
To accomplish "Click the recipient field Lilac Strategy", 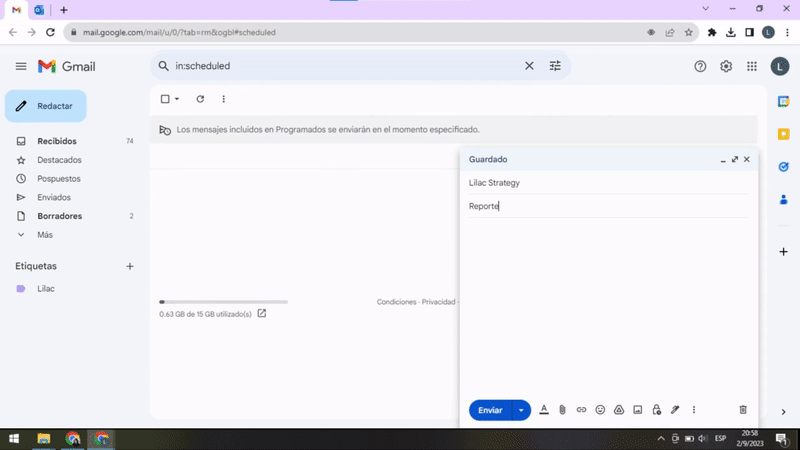I will tap(609, 183).
